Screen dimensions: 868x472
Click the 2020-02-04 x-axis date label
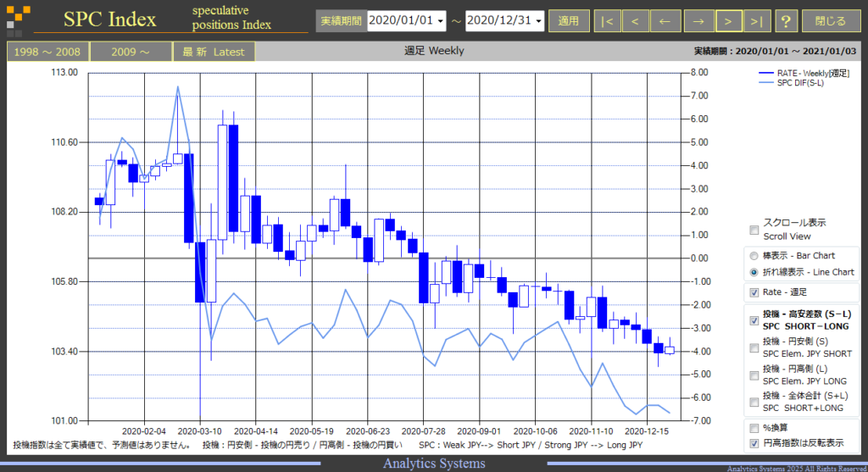click(x=144, y=431)
